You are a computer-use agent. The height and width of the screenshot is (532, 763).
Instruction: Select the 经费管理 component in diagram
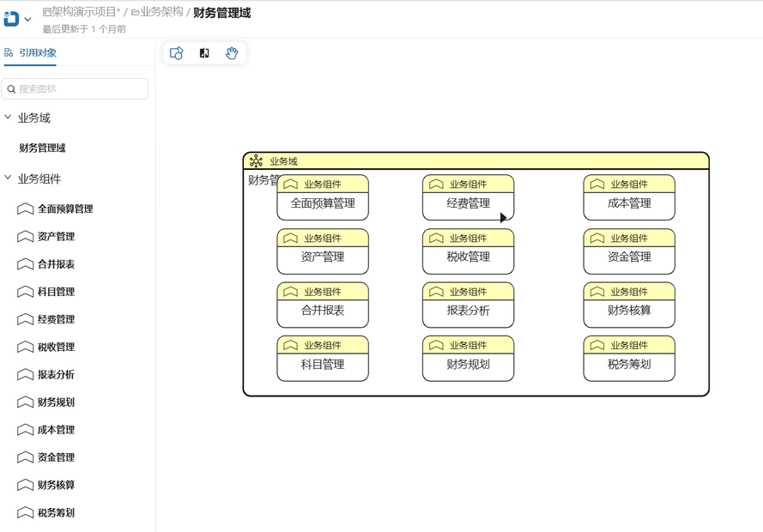(x=468, y=204)
